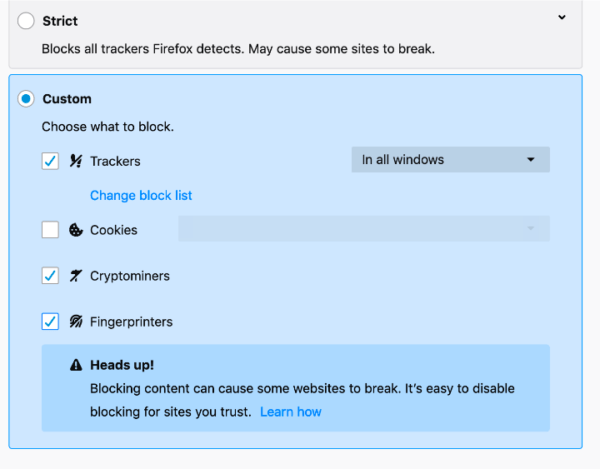Click the Fingerprinters label
This screenshot has height=469, width=600.
click(x=131, y=322)
